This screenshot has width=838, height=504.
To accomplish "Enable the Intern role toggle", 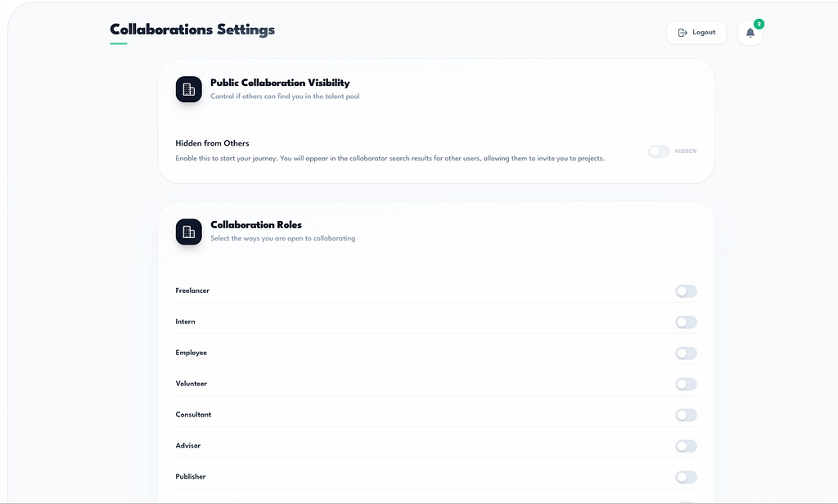I will tap(687, 322).
